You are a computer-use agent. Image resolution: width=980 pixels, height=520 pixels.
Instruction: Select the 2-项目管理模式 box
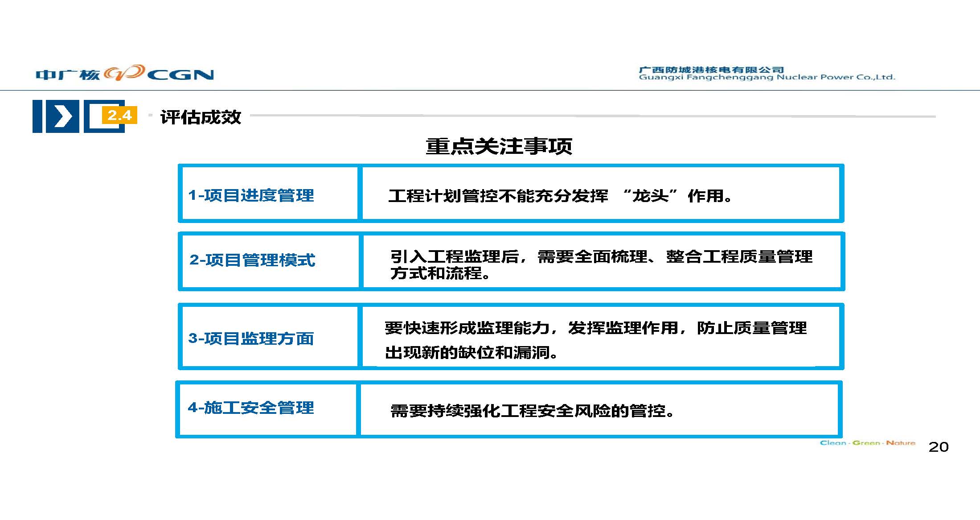tap(252, 260)
